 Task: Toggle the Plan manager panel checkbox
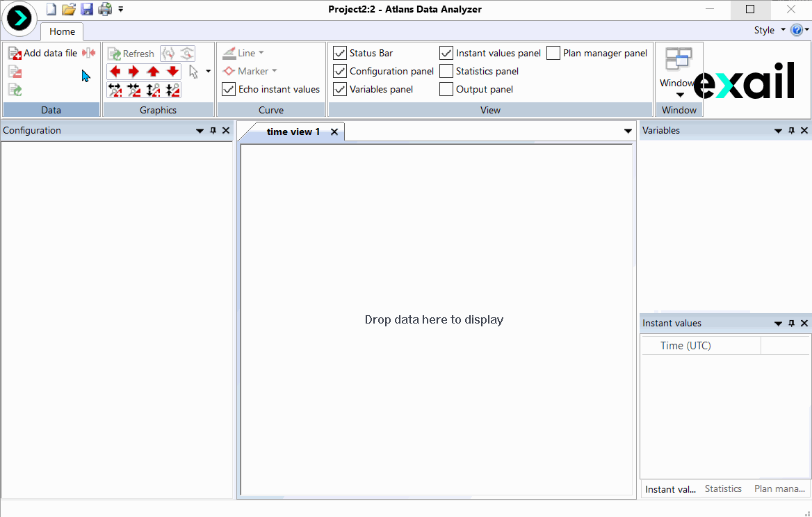tap(553, 53)
